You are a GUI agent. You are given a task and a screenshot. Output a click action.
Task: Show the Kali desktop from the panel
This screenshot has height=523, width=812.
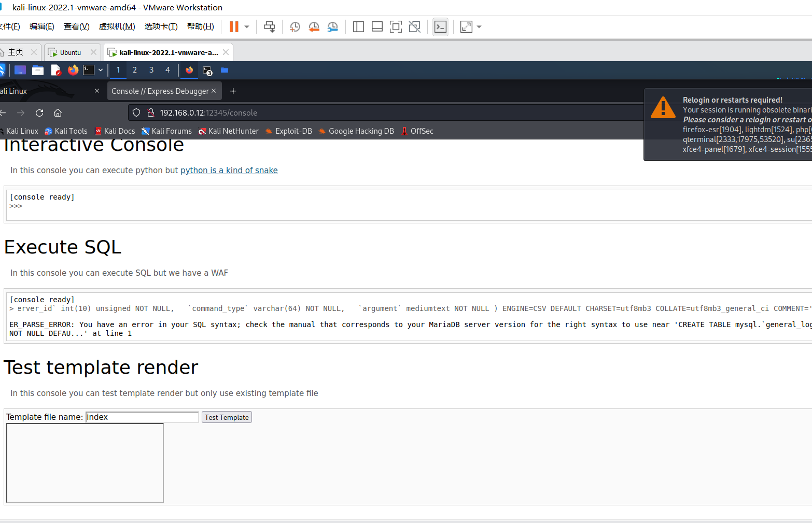click(x=20, y=70)
